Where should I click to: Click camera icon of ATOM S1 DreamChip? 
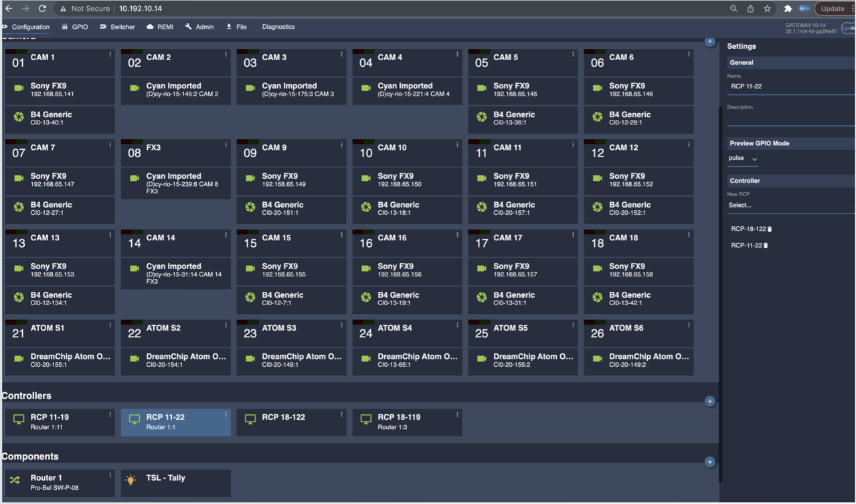coord(19,359)
